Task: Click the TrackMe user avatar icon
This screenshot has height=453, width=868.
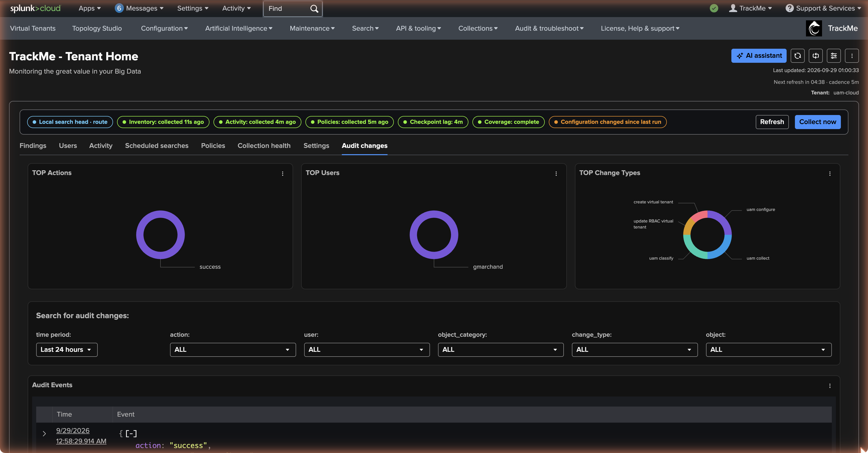Action: pos(733,9)
